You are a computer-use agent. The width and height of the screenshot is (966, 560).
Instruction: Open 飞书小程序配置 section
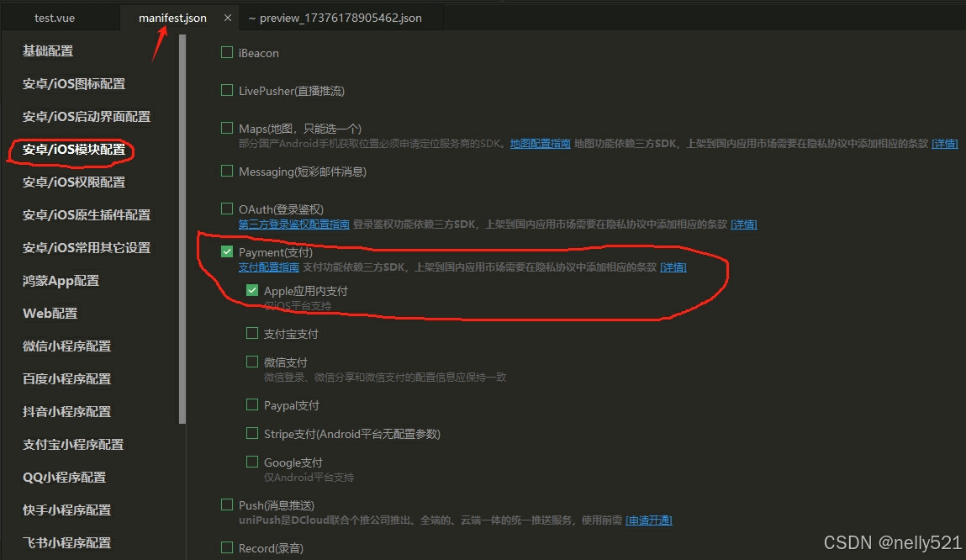(x=67, y=542)
